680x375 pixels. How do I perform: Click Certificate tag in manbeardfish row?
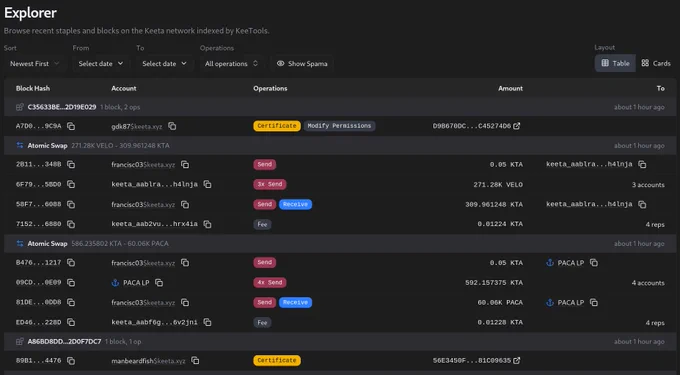[277, 360]
